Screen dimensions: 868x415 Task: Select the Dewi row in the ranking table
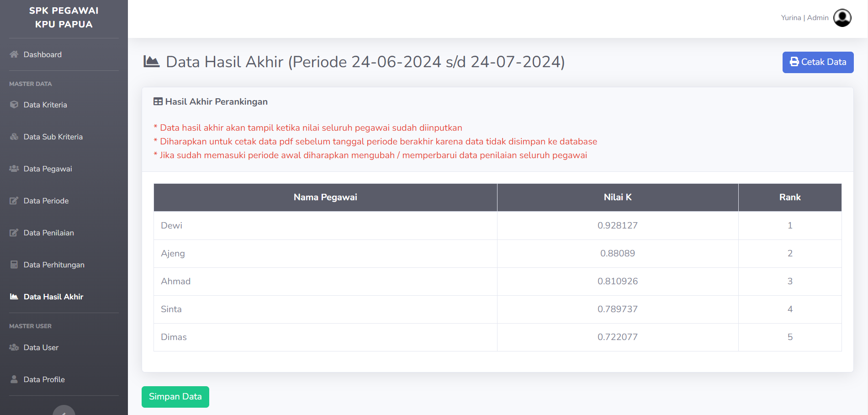coord(498,226)
